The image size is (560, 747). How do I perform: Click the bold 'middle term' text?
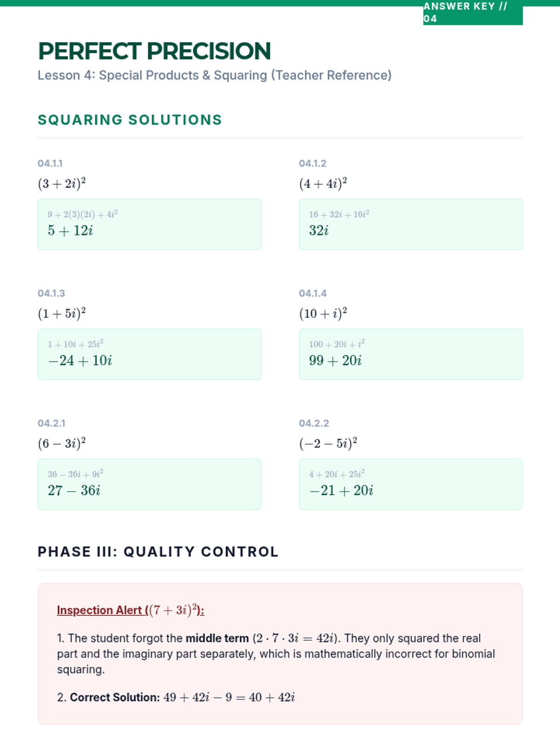pyautogui.click(x=217, y=638)
